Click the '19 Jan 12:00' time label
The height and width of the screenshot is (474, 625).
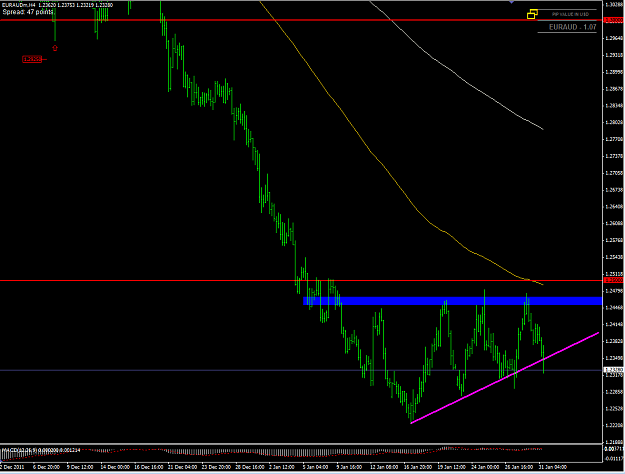(452, 467)
